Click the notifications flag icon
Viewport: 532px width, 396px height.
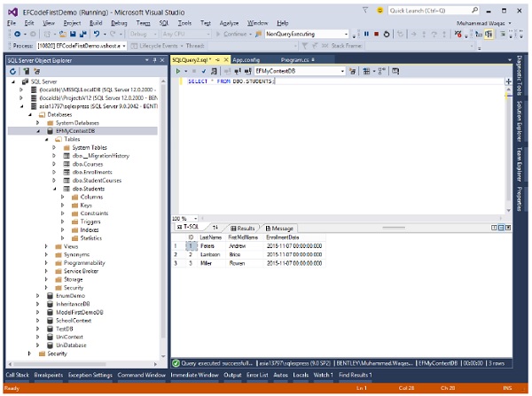(x=365, y=11)
